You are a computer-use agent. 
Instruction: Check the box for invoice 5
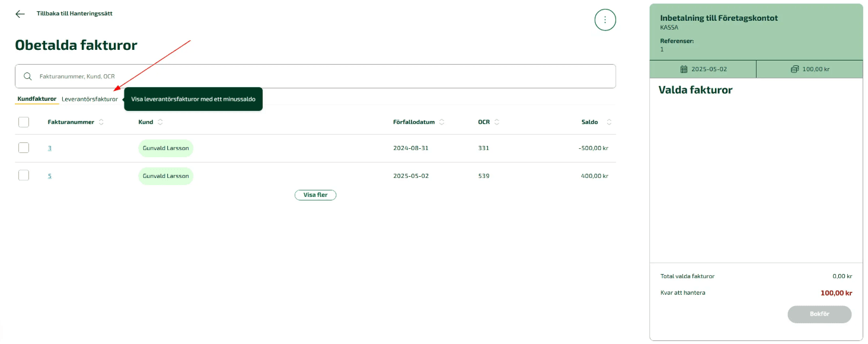click(x=24, y=176)
